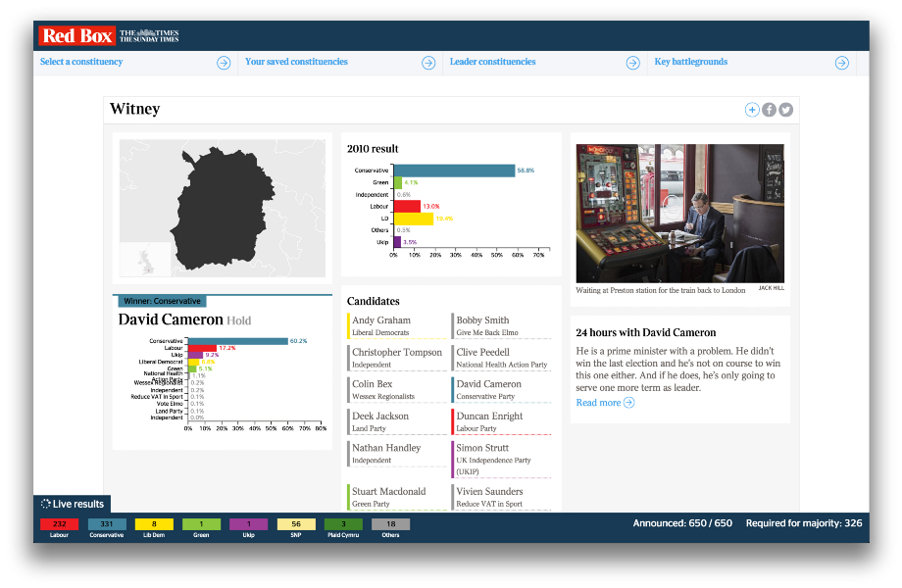Share Witney on Facebook
The width and height of the screenshot is (902, 588).
click(x=769, y=110)
